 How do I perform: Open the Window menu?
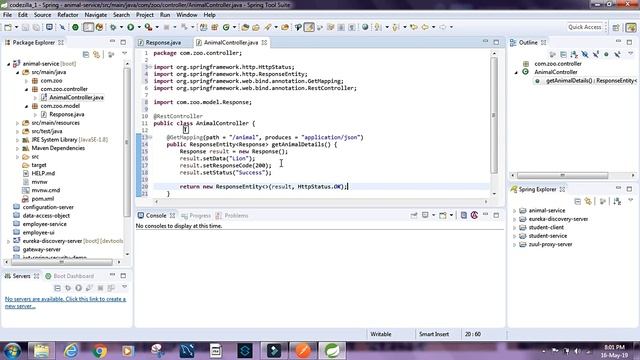pyautogui.click(x=187, y=15)
